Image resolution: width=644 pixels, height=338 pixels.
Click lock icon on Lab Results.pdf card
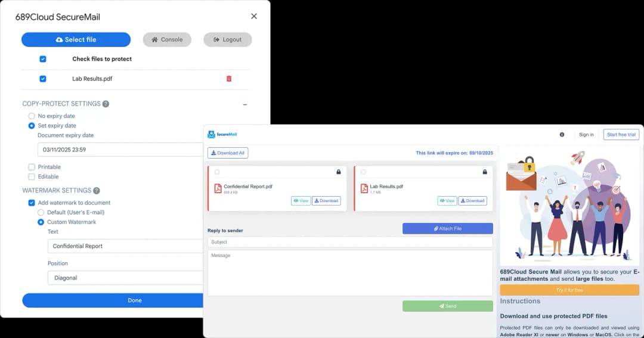(485, 172)
